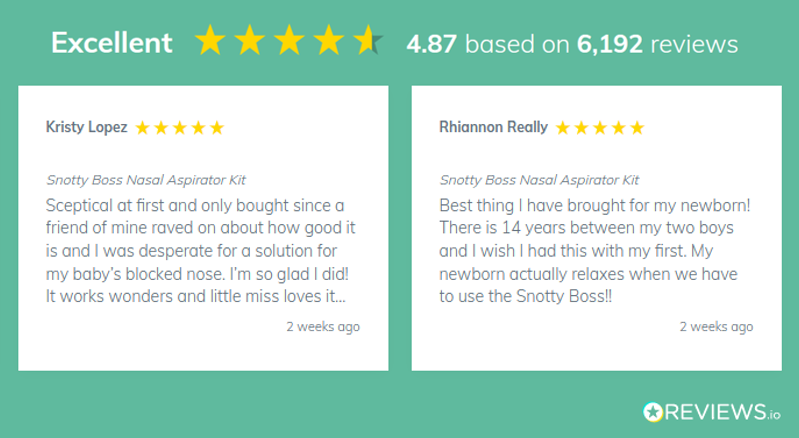Click product title in Kristy's review
This screenshot has height=438, width=799.
pos(146,180)
